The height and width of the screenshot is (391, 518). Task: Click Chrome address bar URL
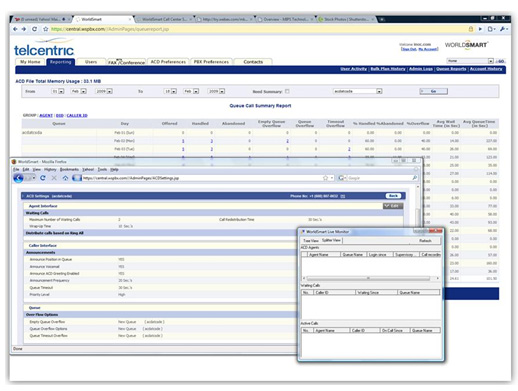[x=110, y=29]
